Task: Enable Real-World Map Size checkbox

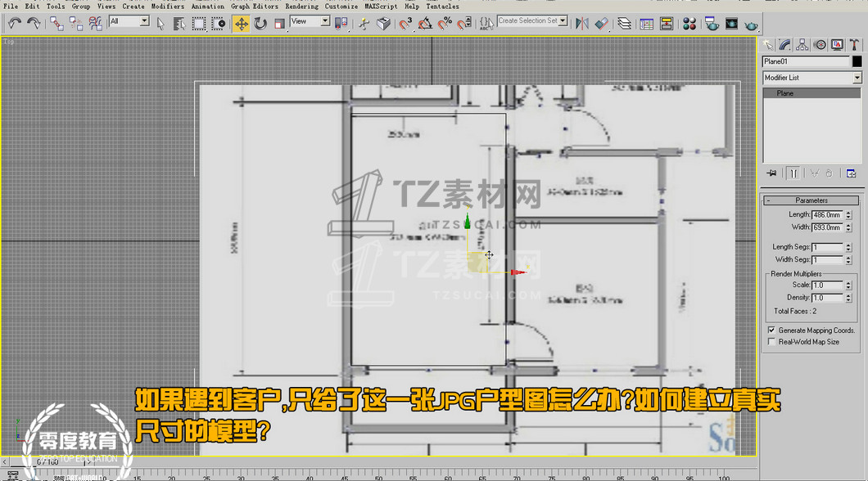Action: (x=771, y=342)
